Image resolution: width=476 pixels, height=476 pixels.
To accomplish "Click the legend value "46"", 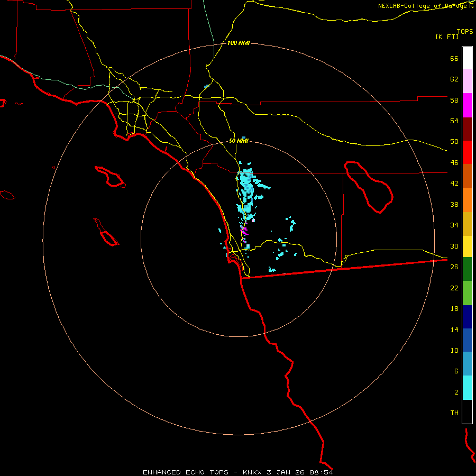I will point(454,163).
